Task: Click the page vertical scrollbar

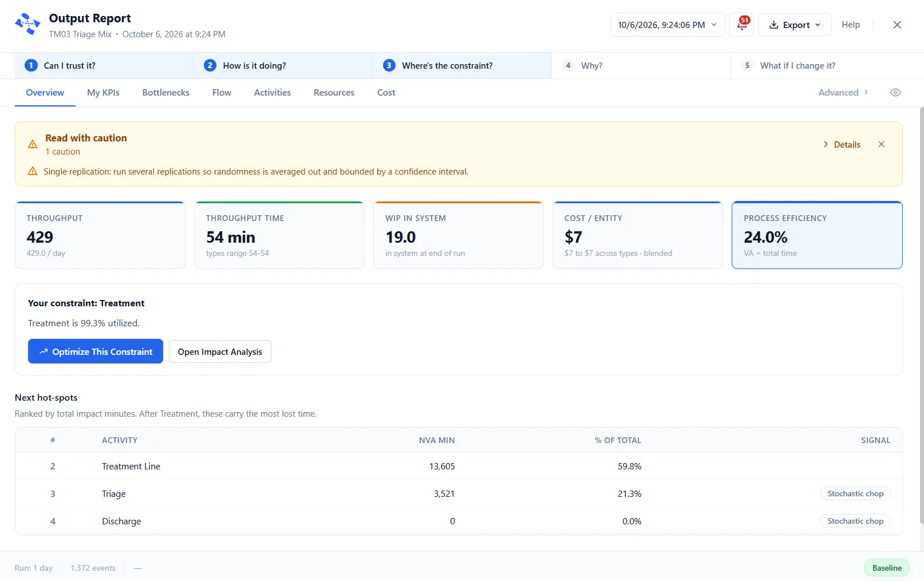Action: [x=921, y=315]
